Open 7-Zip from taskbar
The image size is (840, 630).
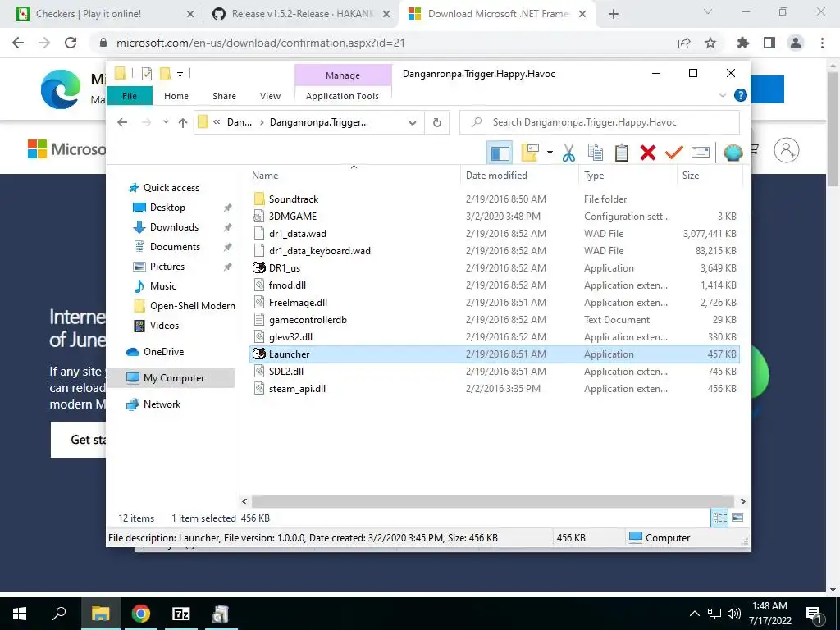tap(181, 614)
